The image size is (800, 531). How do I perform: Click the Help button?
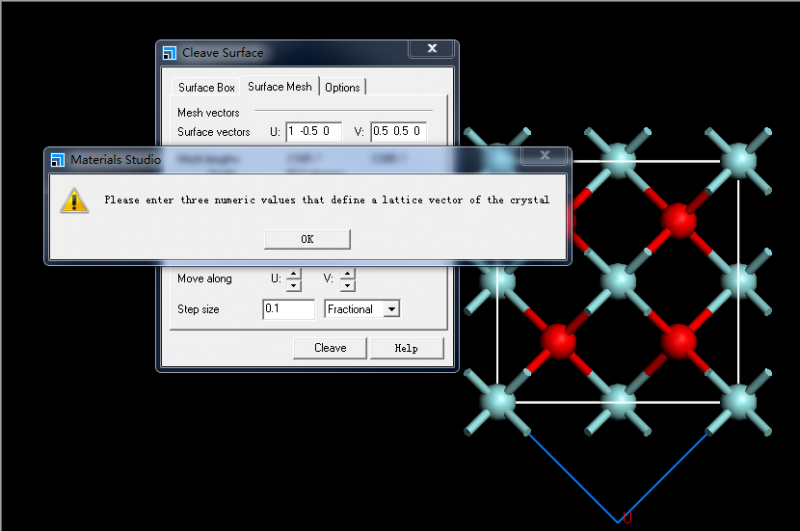tap(407, 348)
